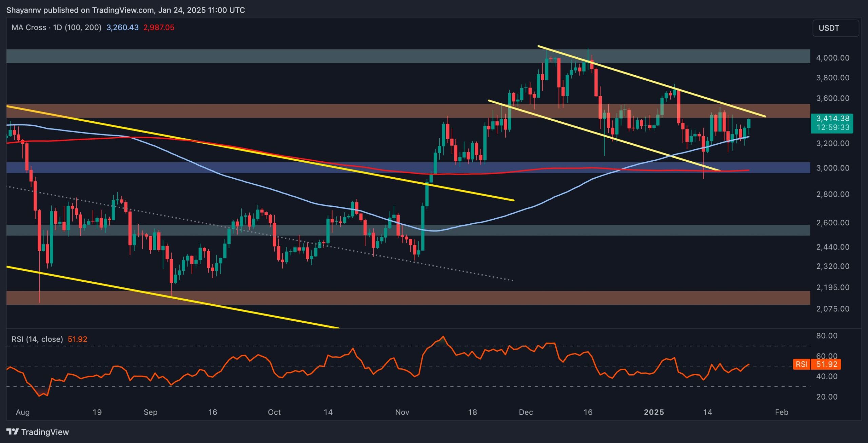
Task: Click the red 2,987.05 MA value
Action: pos(159,27)
